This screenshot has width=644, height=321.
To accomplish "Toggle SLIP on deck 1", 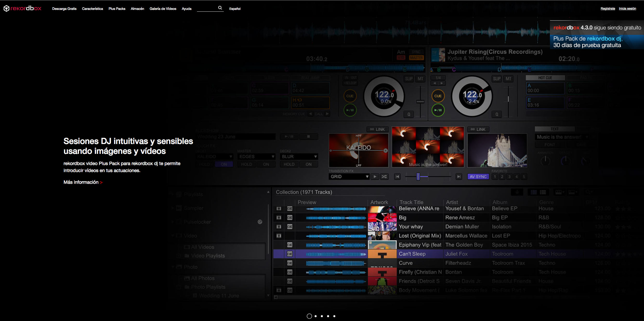I will tap(409, 79).
